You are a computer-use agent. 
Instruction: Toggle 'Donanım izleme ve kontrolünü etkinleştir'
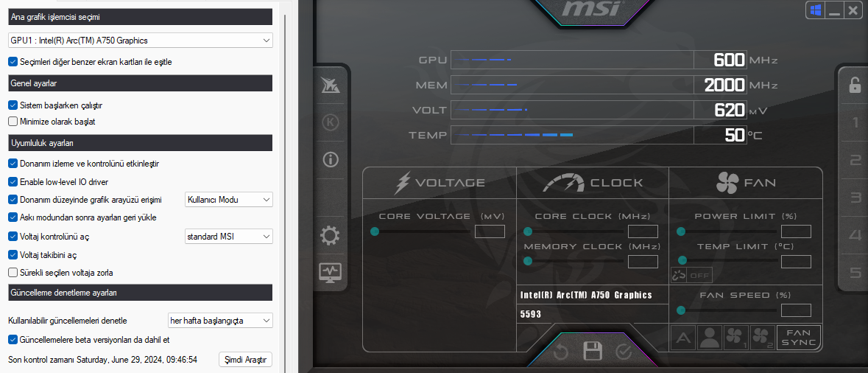13,164
